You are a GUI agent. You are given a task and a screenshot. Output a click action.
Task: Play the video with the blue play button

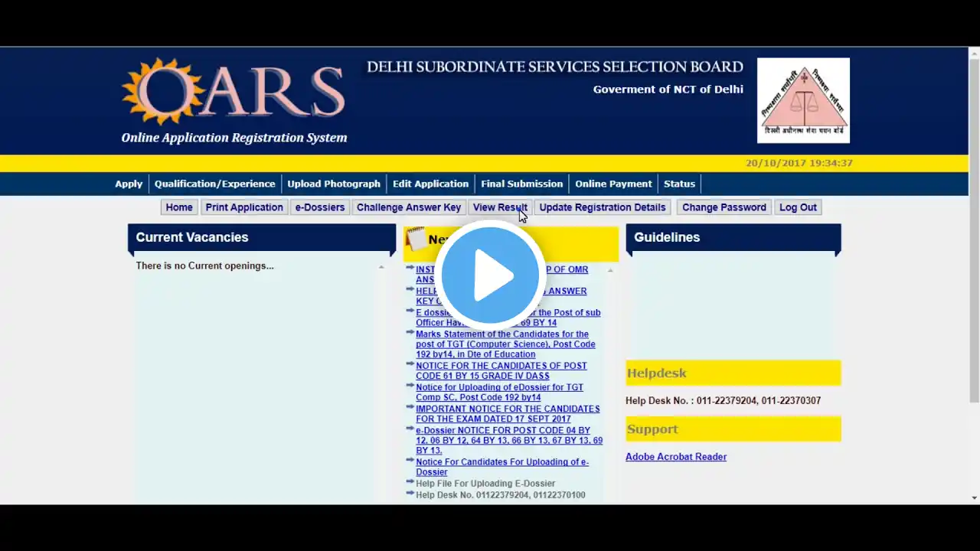(490, 275)
